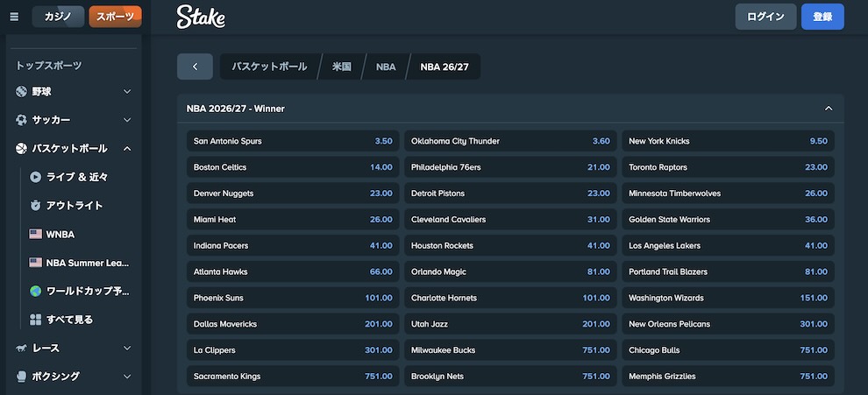Screen dimensions: 868x395
Task: Select Portland Trail Blazers odds 81.00
Action: (728, 272)
